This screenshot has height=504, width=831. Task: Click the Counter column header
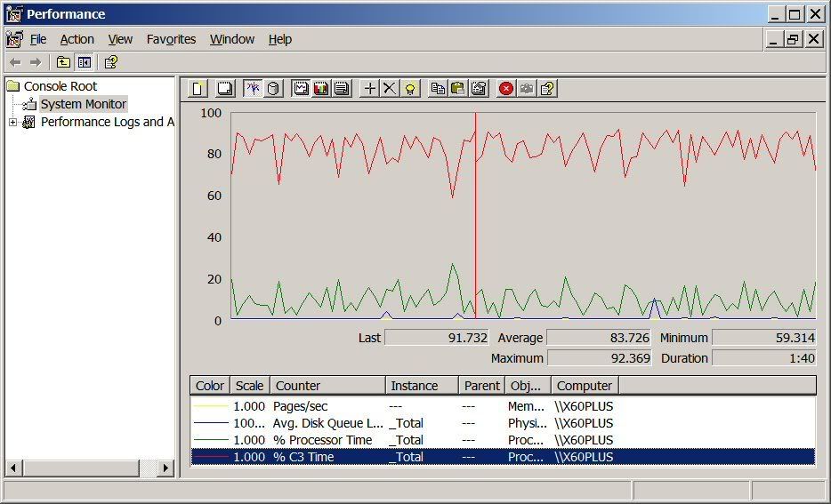click(x=327, y=386)
